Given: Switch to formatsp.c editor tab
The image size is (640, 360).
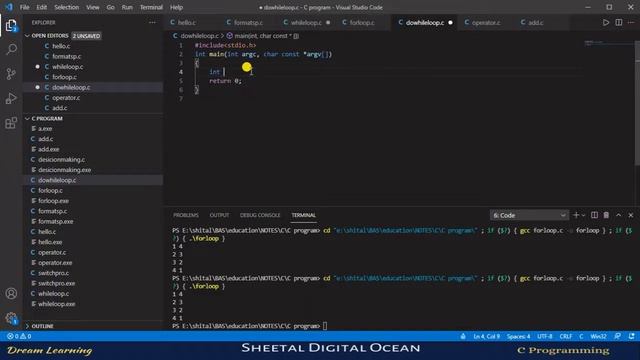Looking at the screenshot, I should [x=249, y=22].
